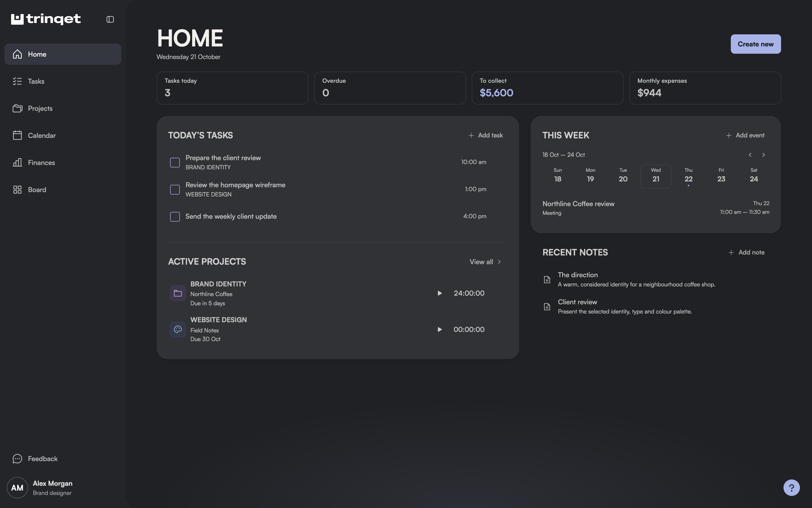Click the Website Design palette icon
Viewport: 812px width, 508px height.
coord(178,329)
